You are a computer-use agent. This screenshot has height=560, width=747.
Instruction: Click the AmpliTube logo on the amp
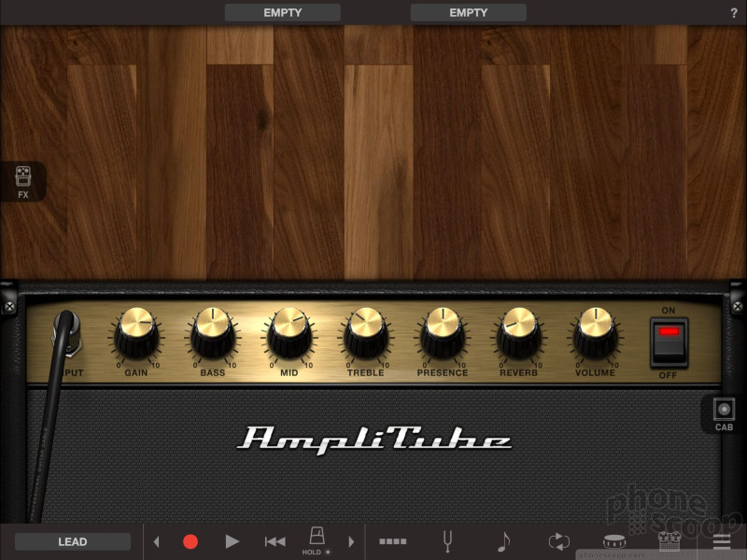[374, 440]
